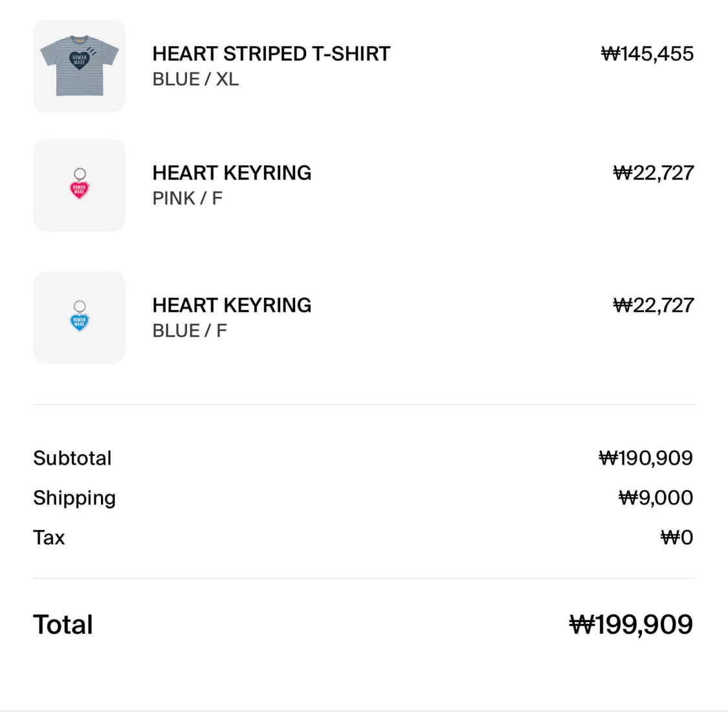Screen dimensions: 728x712
Task: Click the ₩0 tax amount
Action: 676,537
